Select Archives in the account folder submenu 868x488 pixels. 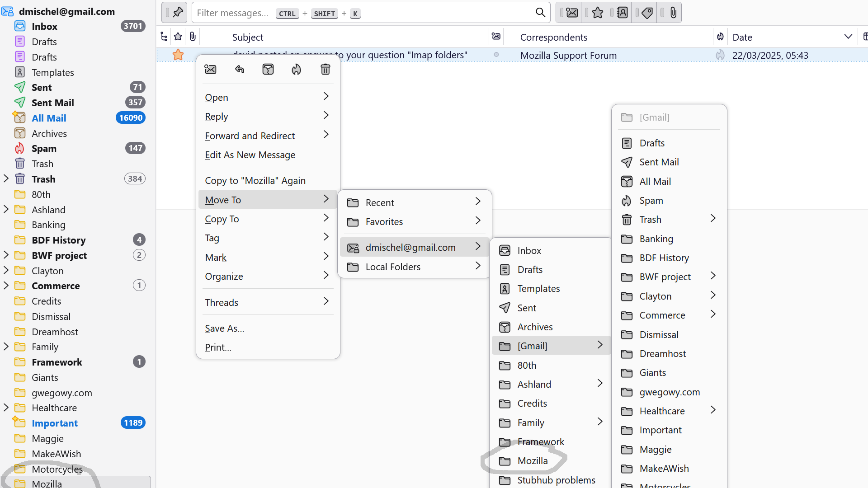coord(551,327)
